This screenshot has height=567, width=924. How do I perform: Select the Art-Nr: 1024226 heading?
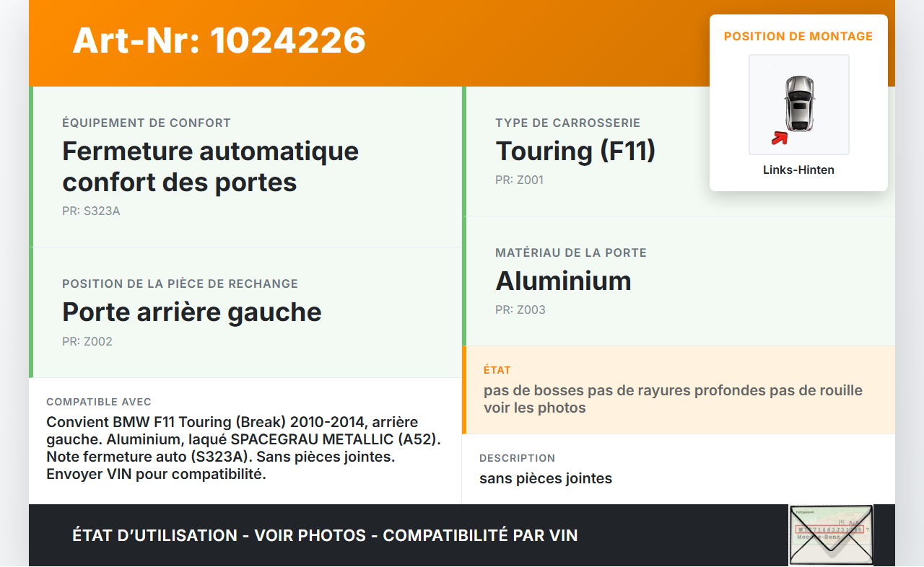(219, 40)
